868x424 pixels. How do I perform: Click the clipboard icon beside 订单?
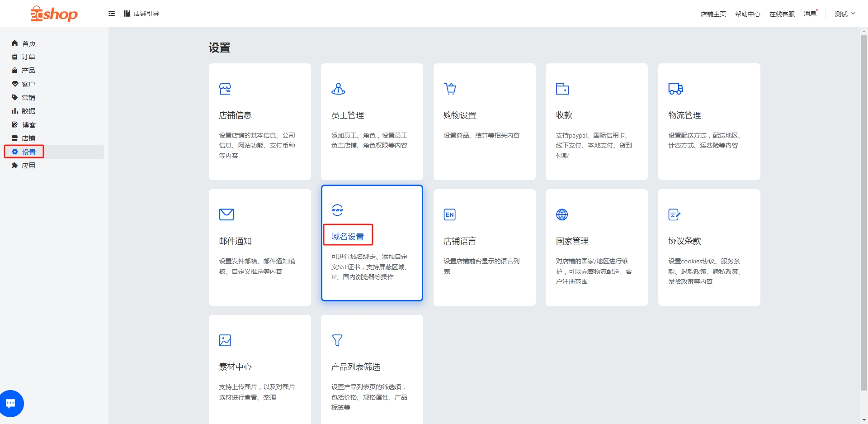point(14,57)
